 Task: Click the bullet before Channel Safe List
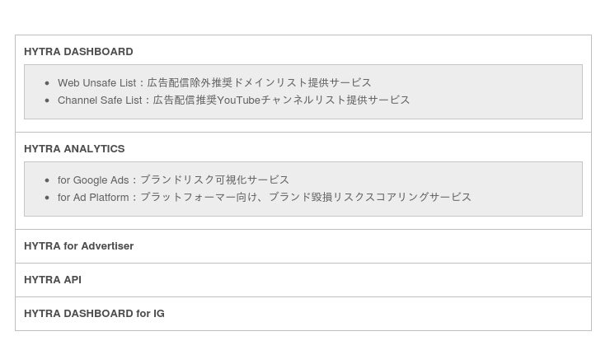click(x=47, y=100)
